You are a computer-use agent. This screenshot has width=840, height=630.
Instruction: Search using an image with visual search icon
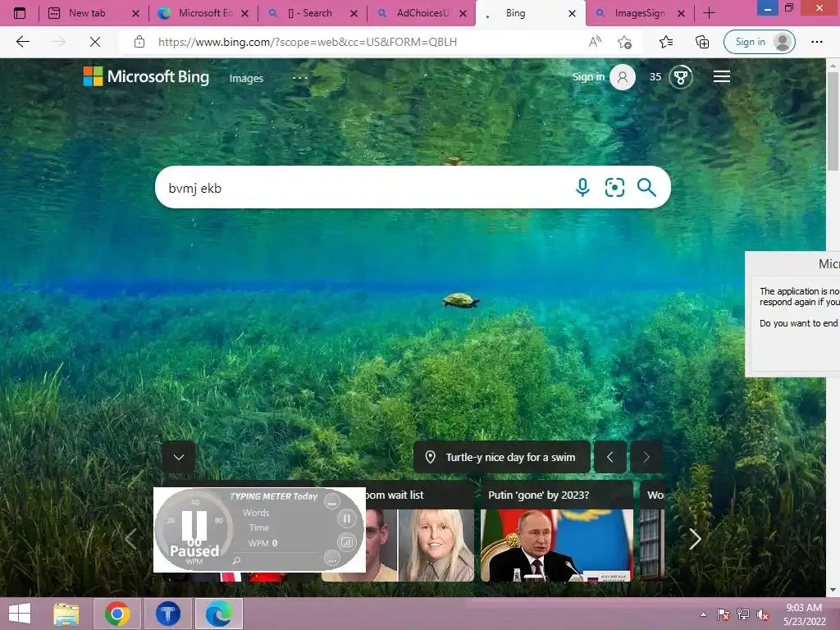pyautogui.click(x=614, y=188)
